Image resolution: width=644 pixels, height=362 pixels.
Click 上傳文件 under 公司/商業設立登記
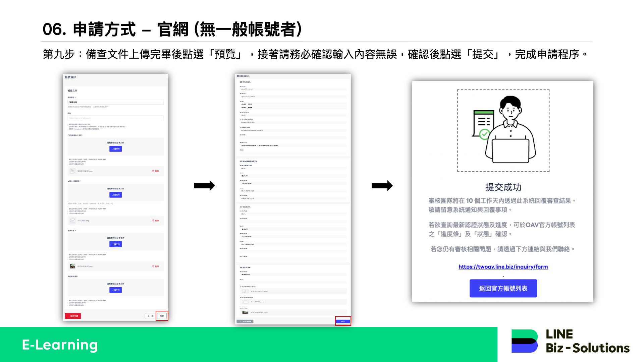pos(115,149)
